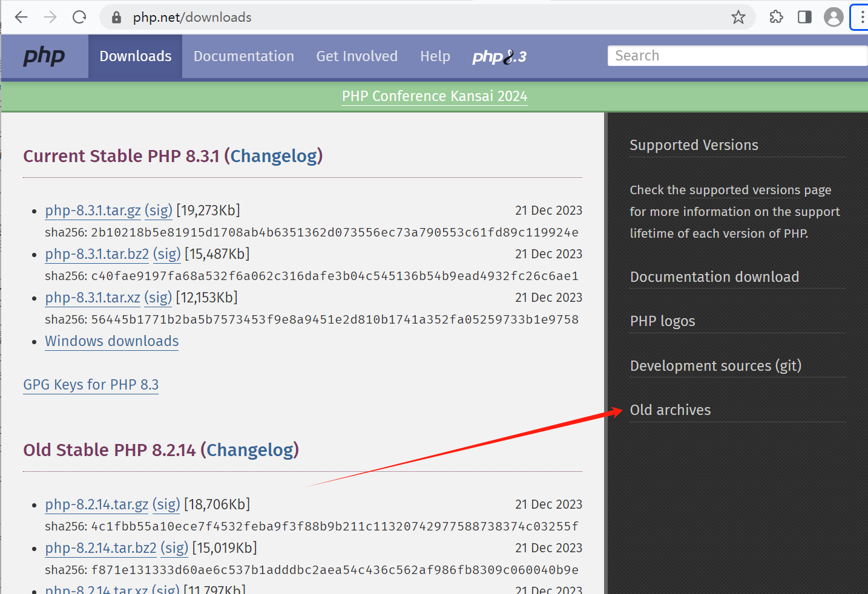This screenshot has width=868, height=594.
Task: Open the user profile avatar icon
Action: tap(833, 17)
